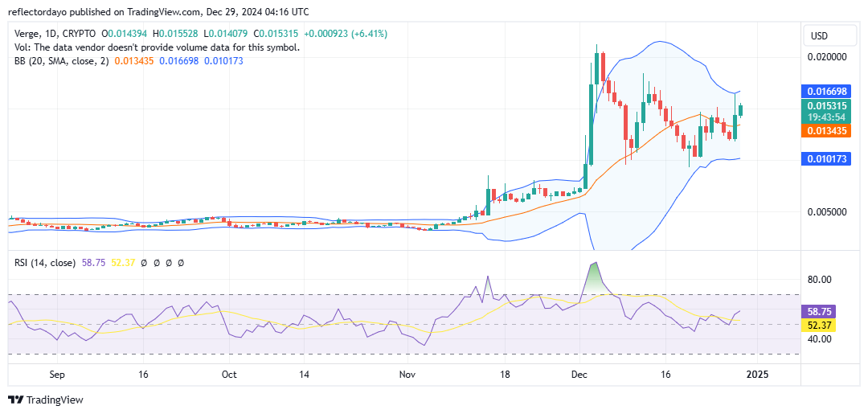Click the purple 58.75 value in RSI legend
Screen dimensions: 868x414
[92, 263]
